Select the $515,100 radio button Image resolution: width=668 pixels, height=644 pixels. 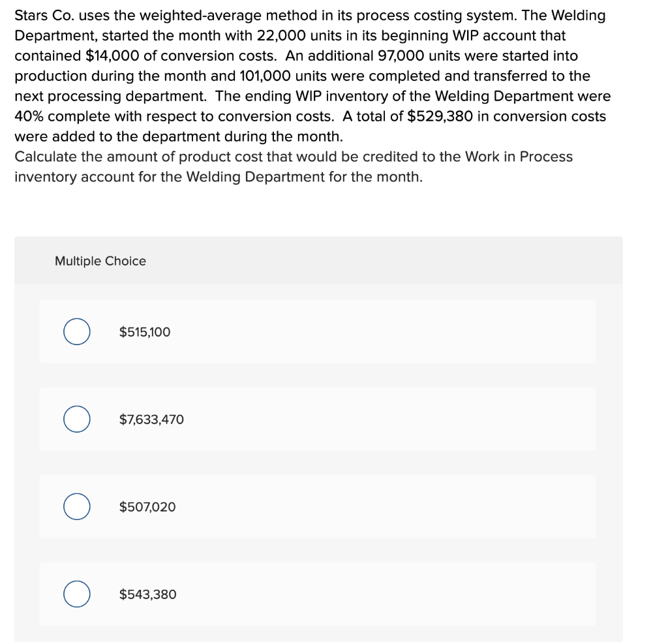76,331
